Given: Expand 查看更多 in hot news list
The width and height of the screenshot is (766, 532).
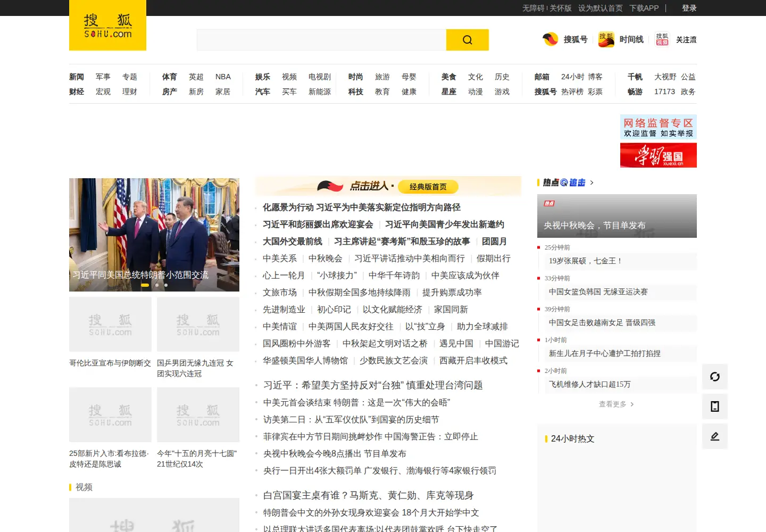Looking at the screenshot, I should 617,404.
